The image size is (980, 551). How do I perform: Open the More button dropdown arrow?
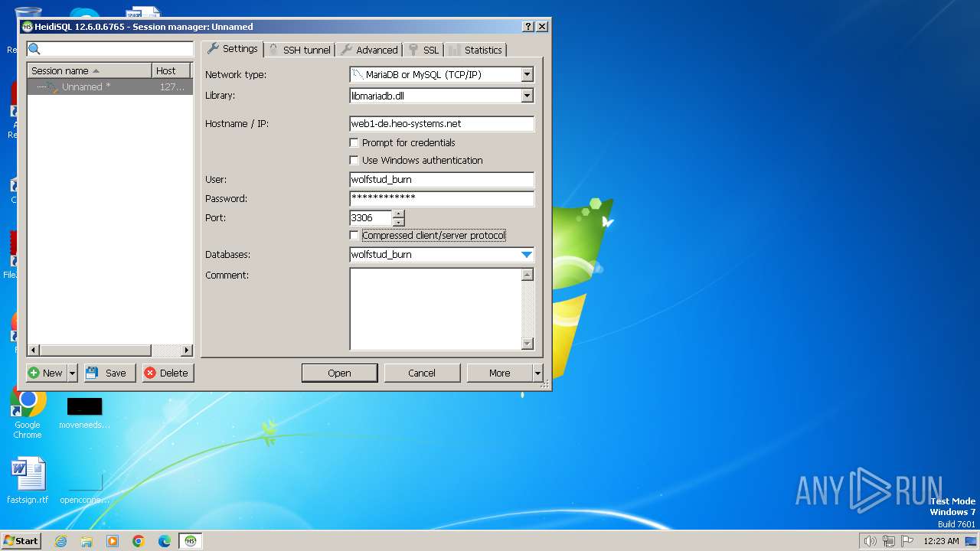[x=537, y=373]
